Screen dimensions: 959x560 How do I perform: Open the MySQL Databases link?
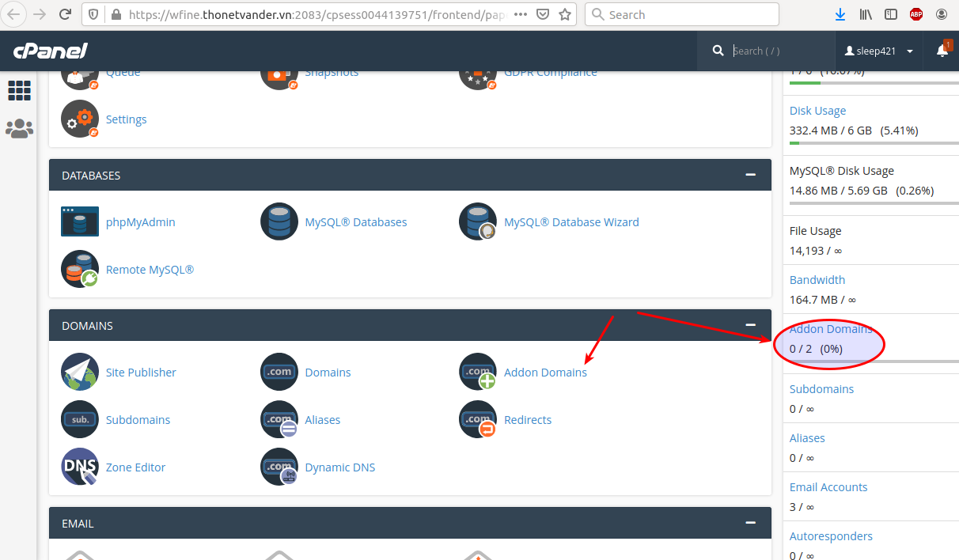pyautogui.click(x=356, y=222)
